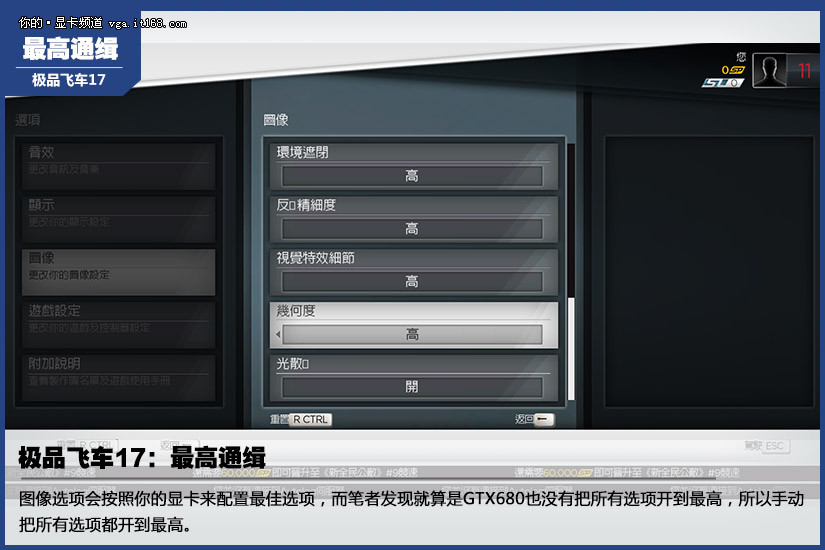This screenshot has height=550, width=825.
Task: Select the 圖像 graphics settings entry
Action: coord(118,272)
